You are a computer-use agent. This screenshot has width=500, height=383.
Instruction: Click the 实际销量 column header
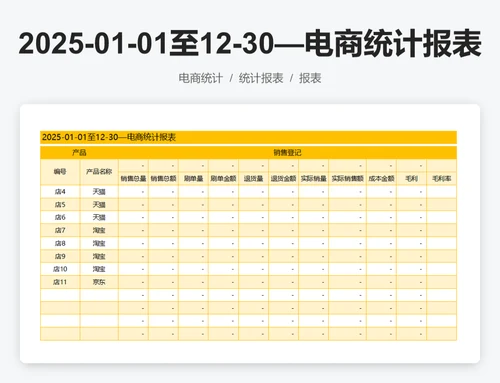coord(313,179)
